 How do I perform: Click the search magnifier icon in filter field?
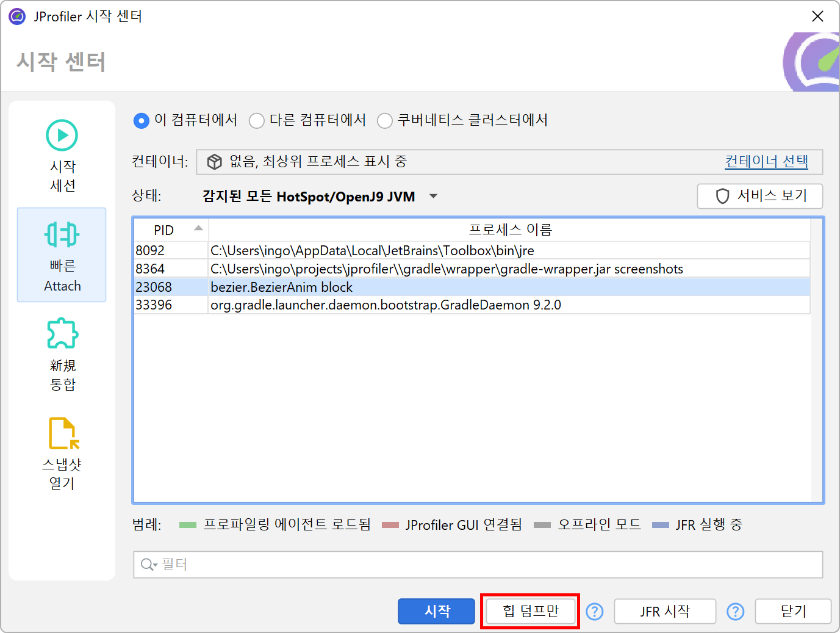[x=148, y=565]
